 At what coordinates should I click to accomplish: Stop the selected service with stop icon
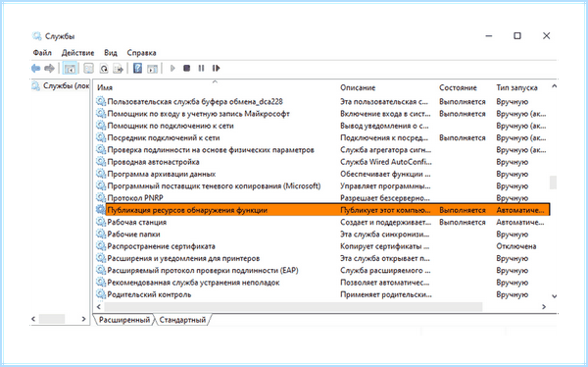[187, 69]
